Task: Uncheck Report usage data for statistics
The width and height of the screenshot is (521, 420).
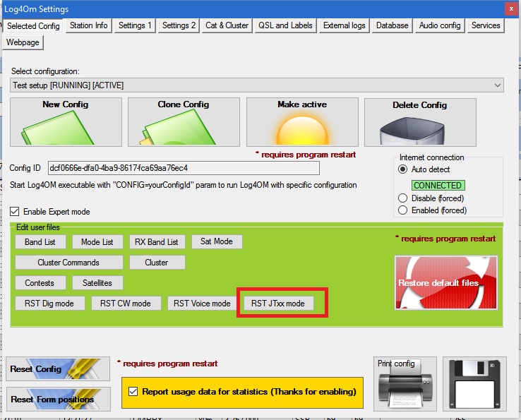Action: tap(133, 392)
